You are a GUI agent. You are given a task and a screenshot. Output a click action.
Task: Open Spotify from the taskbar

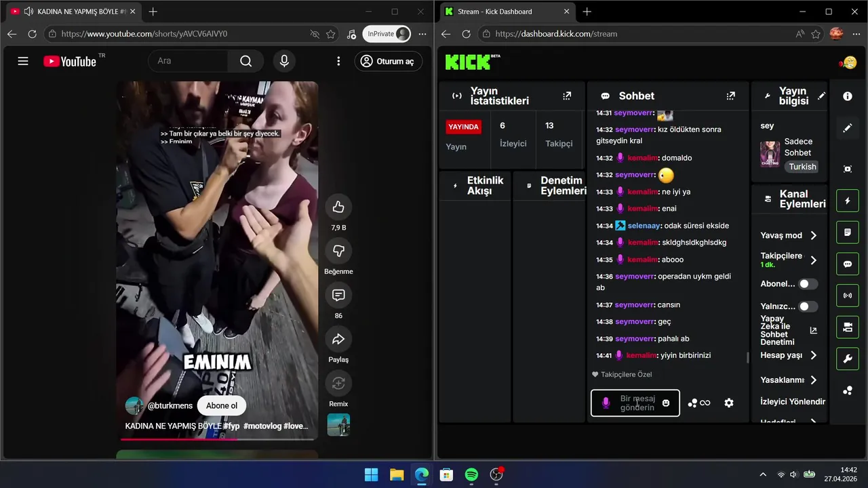point(471,474)
